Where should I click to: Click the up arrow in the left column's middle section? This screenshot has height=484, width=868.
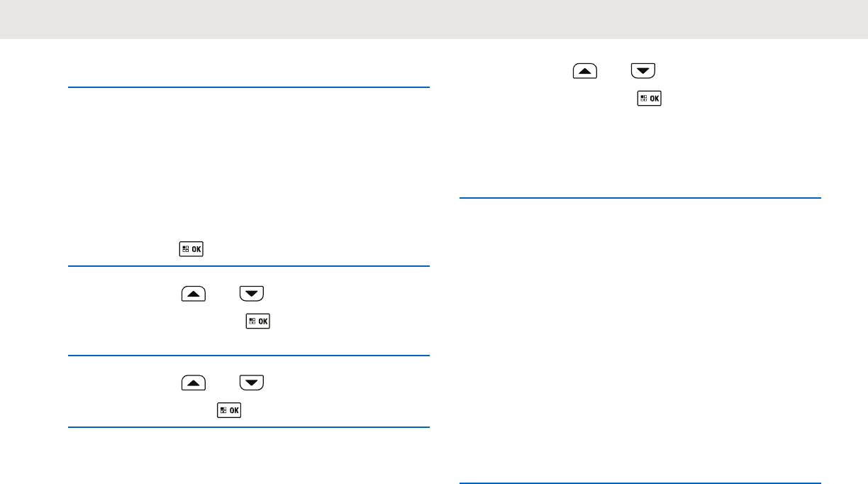pos(194,292)
